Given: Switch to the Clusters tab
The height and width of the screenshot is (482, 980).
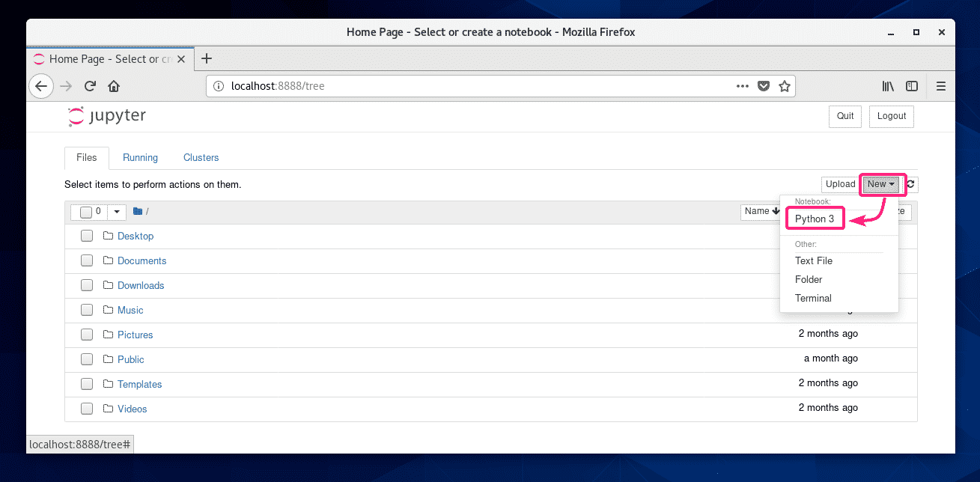Looking at the screenshot, I should [201, 158].
